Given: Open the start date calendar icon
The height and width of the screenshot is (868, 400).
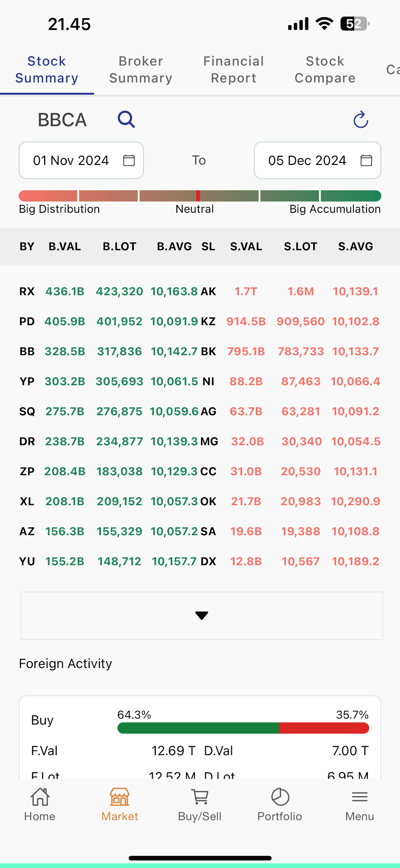Looking at the screenshot, I should pyautogui.click(x=129, y=160).
